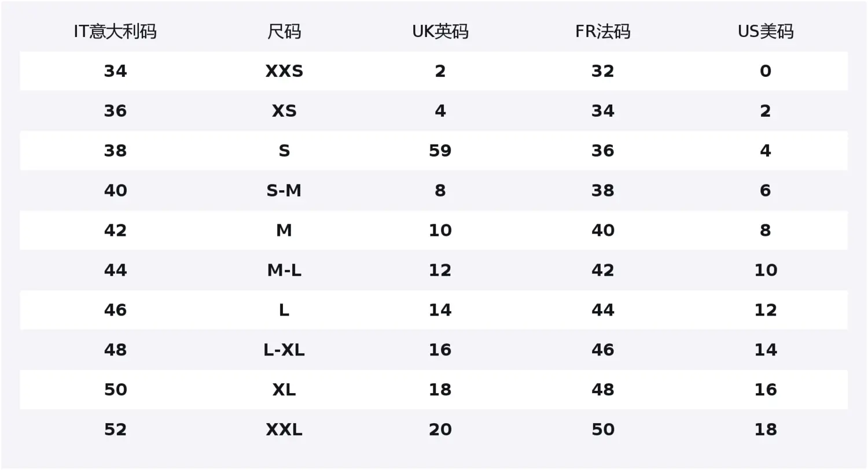Select the IT size 34 cell in XXS row
Screen dimensions: 868x470
tap(115, 71)
